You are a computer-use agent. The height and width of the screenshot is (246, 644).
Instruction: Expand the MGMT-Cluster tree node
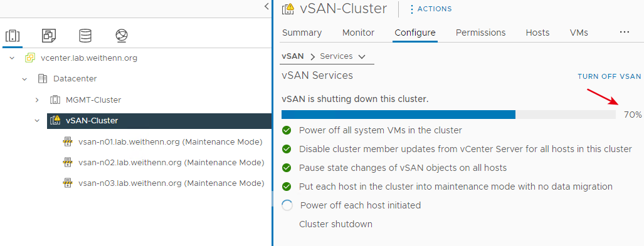[x=37, y=100]
